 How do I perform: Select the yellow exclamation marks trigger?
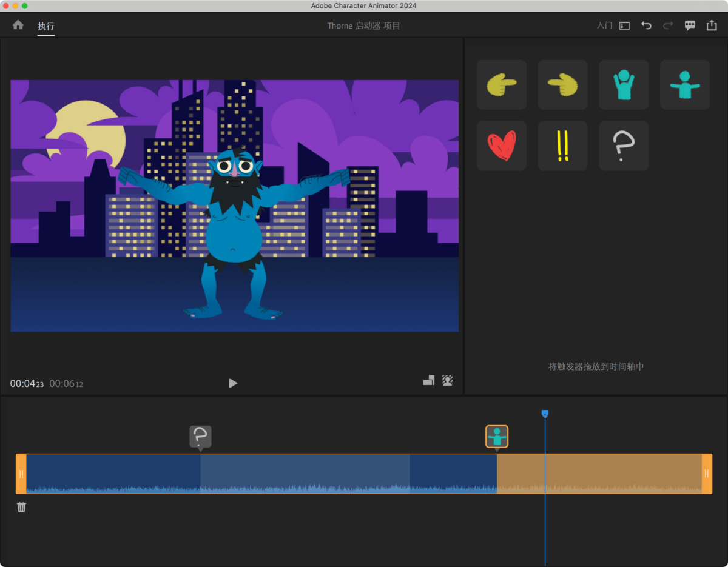click(x=562, y=146)
